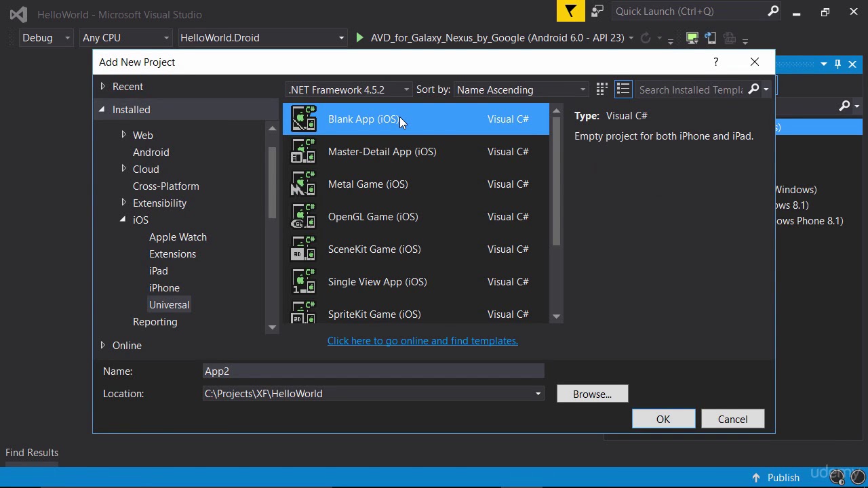Click the show iOS simulator device icon
The image size is (868, 488).
[x=710, y=38]
